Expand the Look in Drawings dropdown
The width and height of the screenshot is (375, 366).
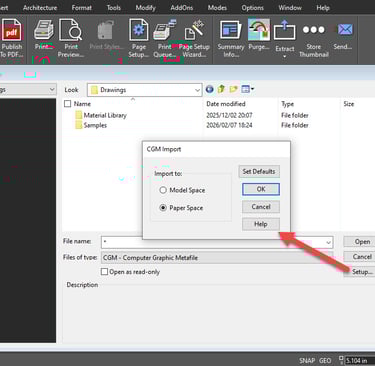tap(197, 90)
